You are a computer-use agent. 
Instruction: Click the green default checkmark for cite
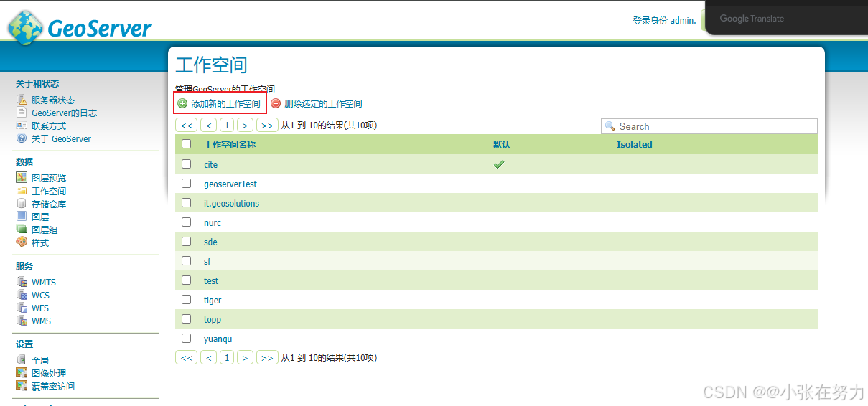[499, 164]
